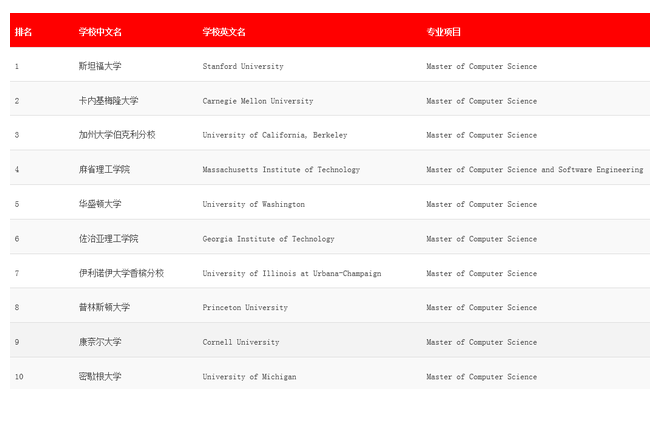The image size is (657, 442).
Task: Click University of California, Berkeley text
Action: pos(275,135)
